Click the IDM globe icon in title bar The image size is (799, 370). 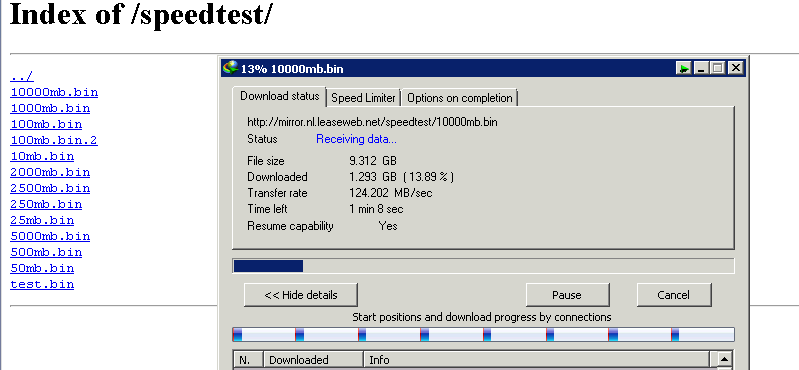pos(231,68)
